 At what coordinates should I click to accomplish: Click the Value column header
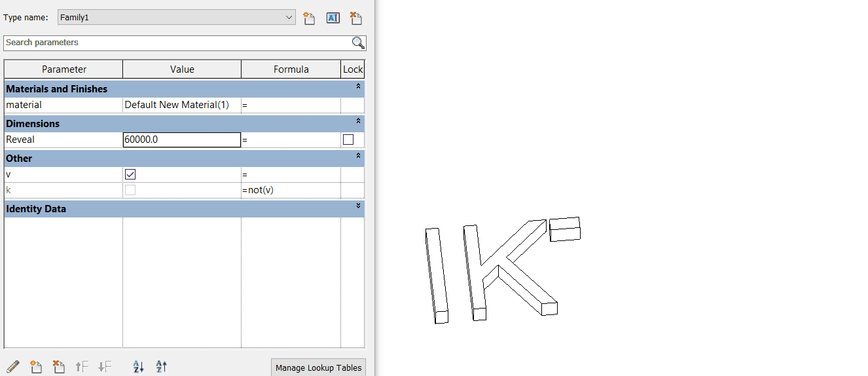[182, 69]
